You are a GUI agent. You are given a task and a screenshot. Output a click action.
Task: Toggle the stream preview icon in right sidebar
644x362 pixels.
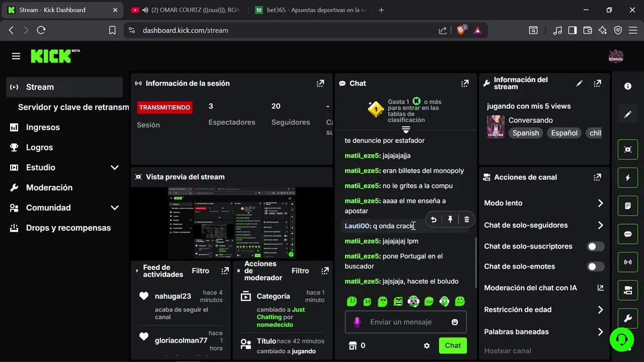click(628, 149)
